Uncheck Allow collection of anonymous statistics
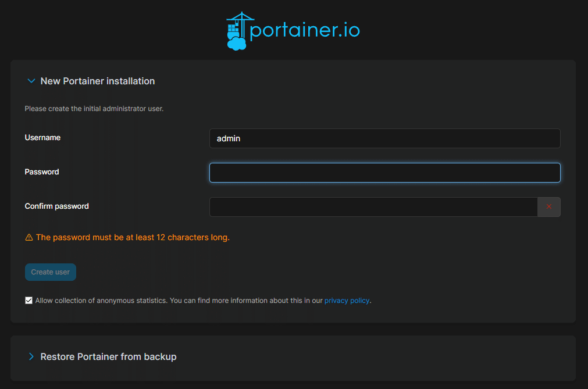Viewport: 588px width, 389px height. pyautogui.click(x=29, y=300)
